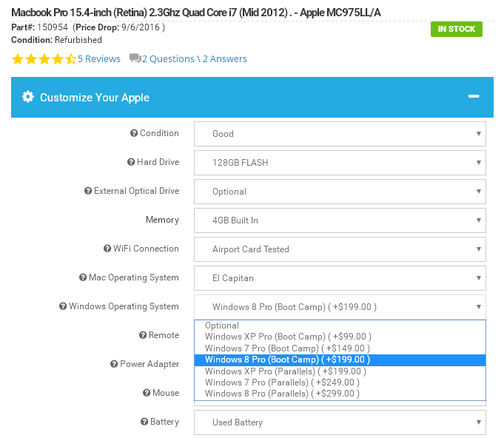
Task: Click the Remote help question icon
Action: pyautogui.click(x=143, y=335)
